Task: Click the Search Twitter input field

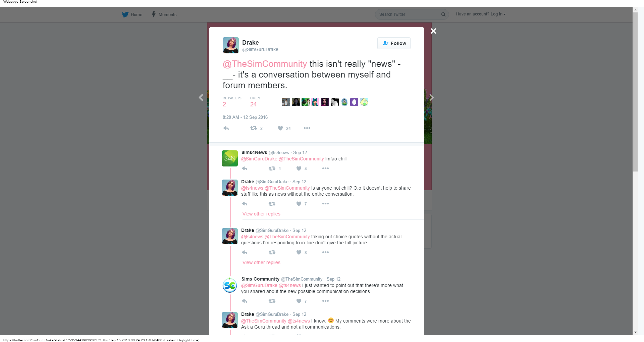Action: 409,14
